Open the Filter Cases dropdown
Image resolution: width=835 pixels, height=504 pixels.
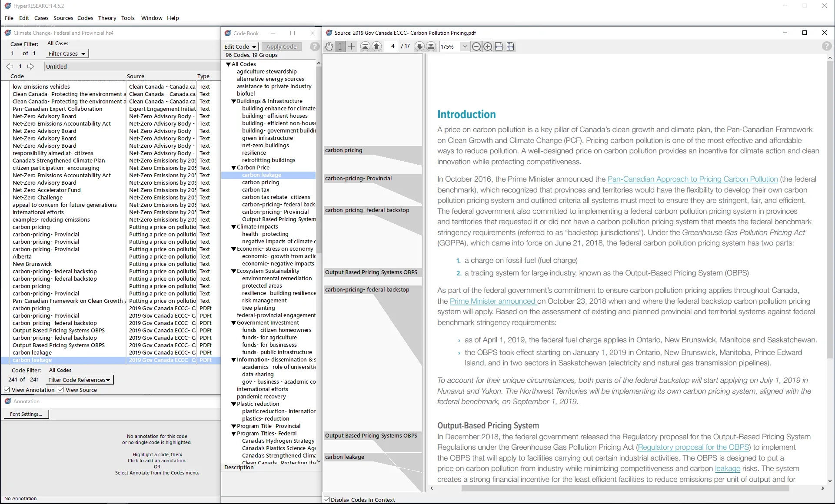[67, 53]
